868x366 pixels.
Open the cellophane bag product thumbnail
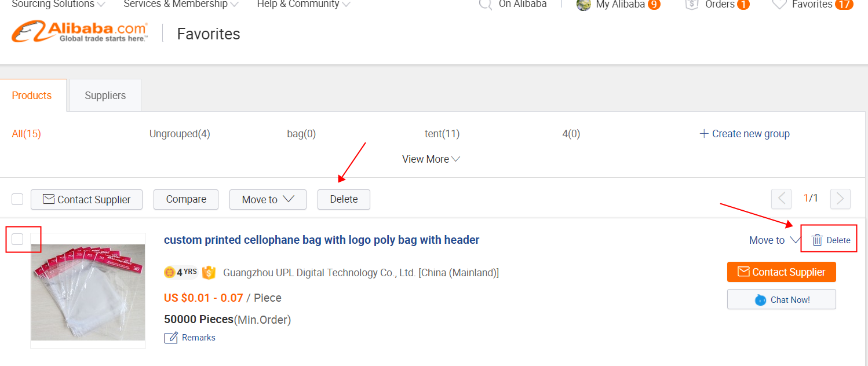pos(88,292)
